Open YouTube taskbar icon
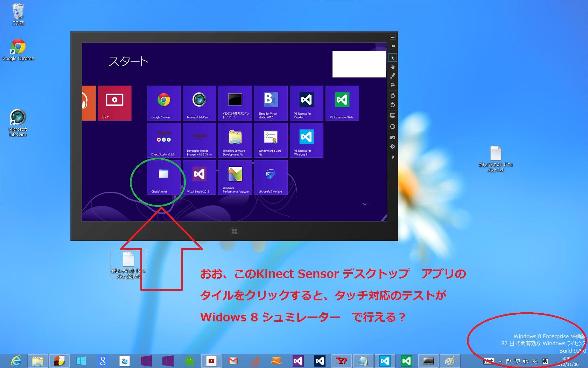 pos(211,361)
